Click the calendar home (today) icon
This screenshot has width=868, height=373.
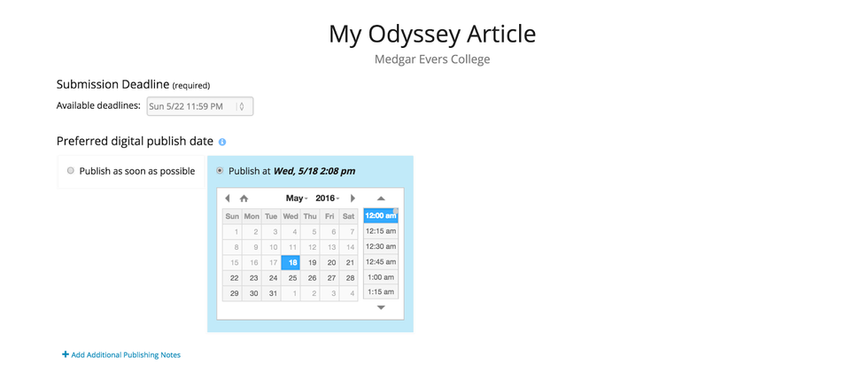coord(244,198)
